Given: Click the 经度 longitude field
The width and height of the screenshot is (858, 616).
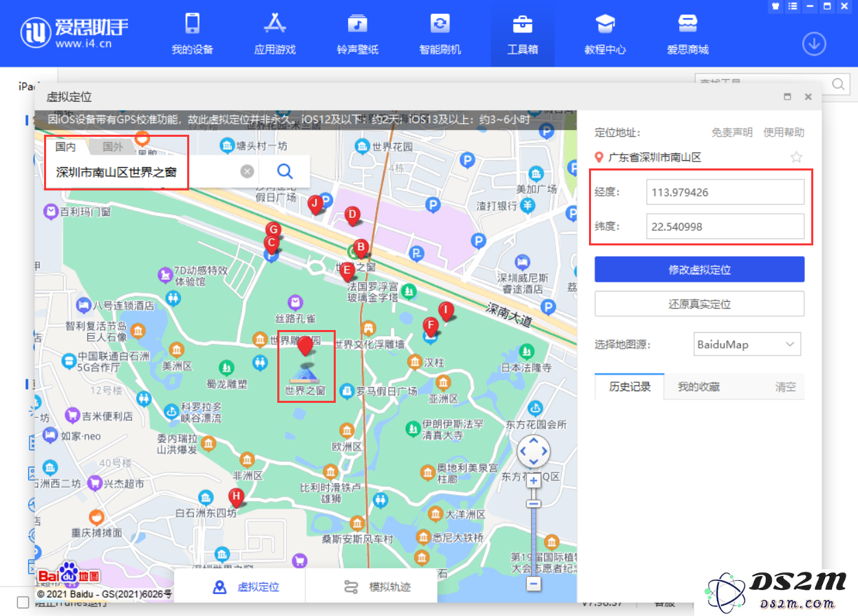Looking at the screenshot, I should click(725, 192).
